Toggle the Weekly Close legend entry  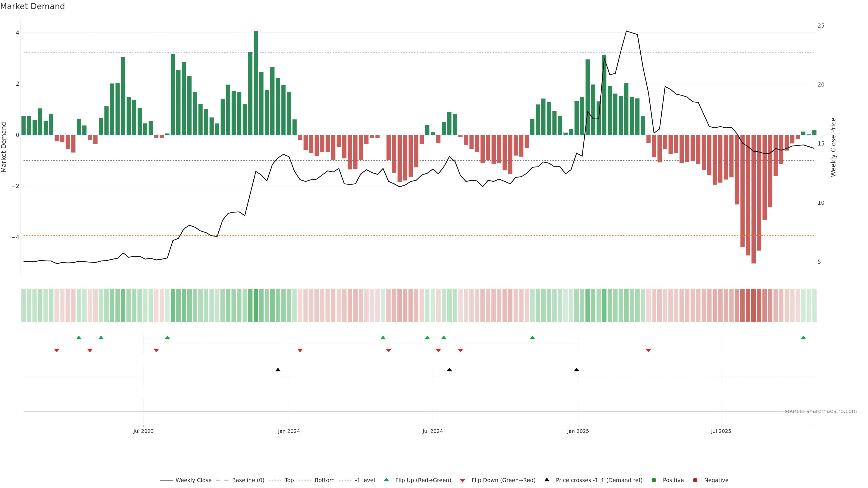point(193,480)
